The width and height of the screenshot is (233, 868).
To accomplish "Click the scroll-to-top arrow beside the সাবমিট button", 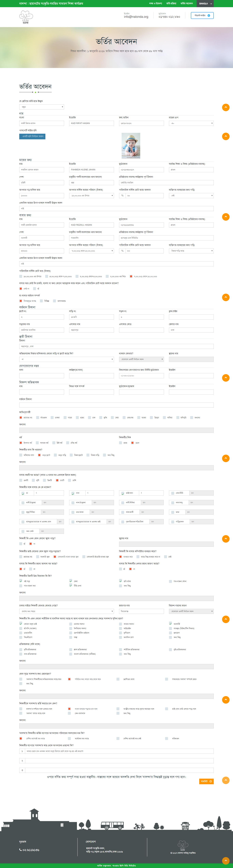I will [x=226, y=780].
